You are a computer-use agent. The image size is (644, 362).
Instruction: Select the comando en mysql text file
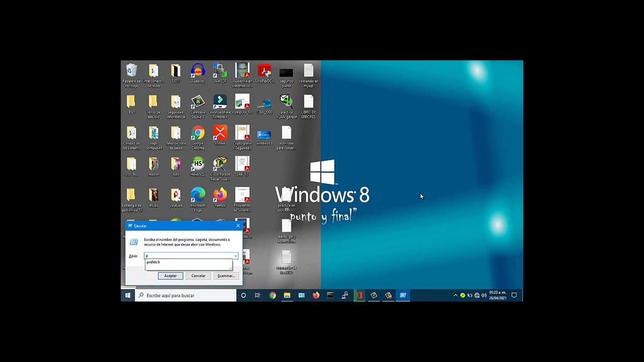pos(308,75)
